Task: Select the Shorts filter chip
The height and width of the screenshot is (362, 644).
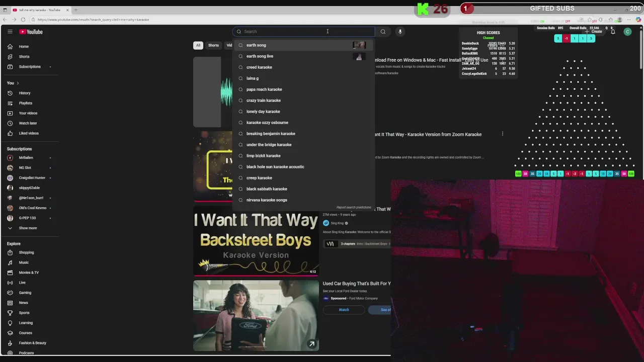Action: point(213,45)
